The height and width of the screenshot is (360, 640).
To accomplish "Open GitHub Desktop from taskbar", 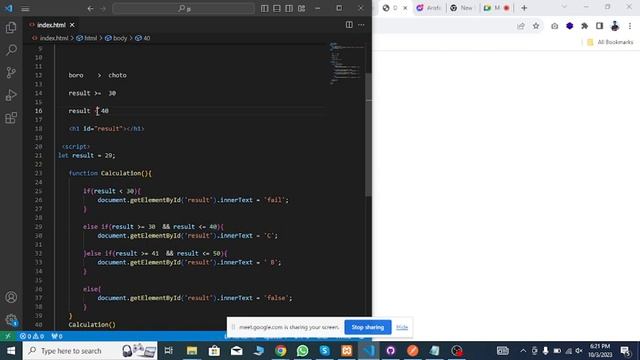I will 391,351.
